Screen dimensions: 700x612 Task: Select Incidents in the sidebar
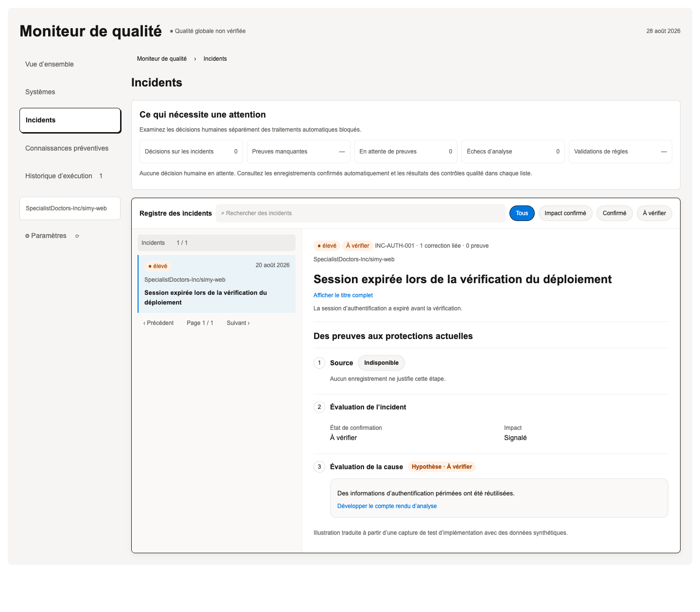pyautogui.click(x=70, y=120)
